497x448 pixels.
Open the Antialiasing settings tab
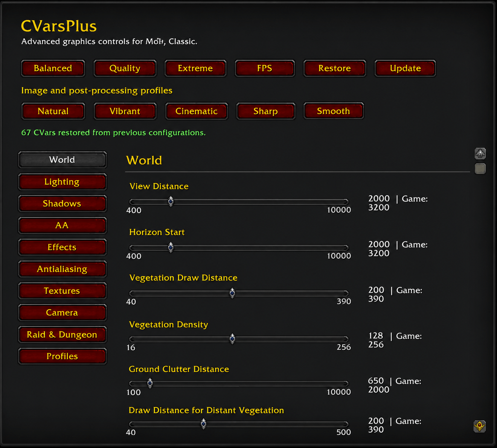(62, 269)
